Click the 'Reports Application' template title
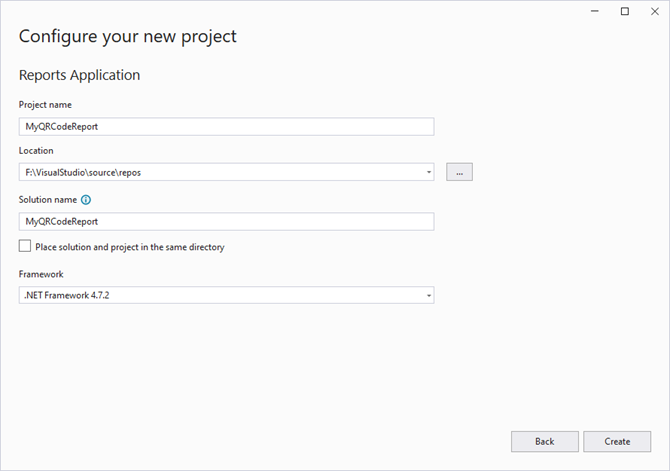This screenshot has width=670, height=471. (x=79, y=75)
